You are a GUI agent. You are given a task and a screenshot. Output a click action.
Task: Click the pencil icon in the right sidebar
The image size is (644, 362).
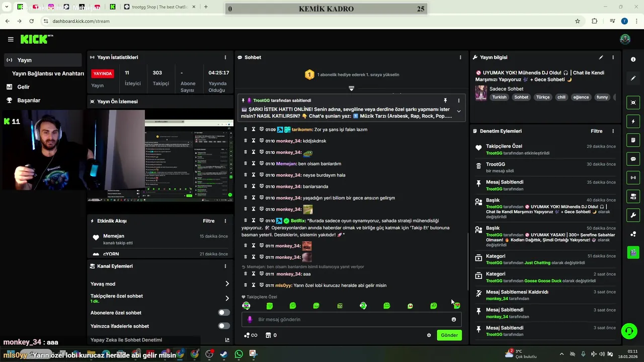(x=633, y=78)
